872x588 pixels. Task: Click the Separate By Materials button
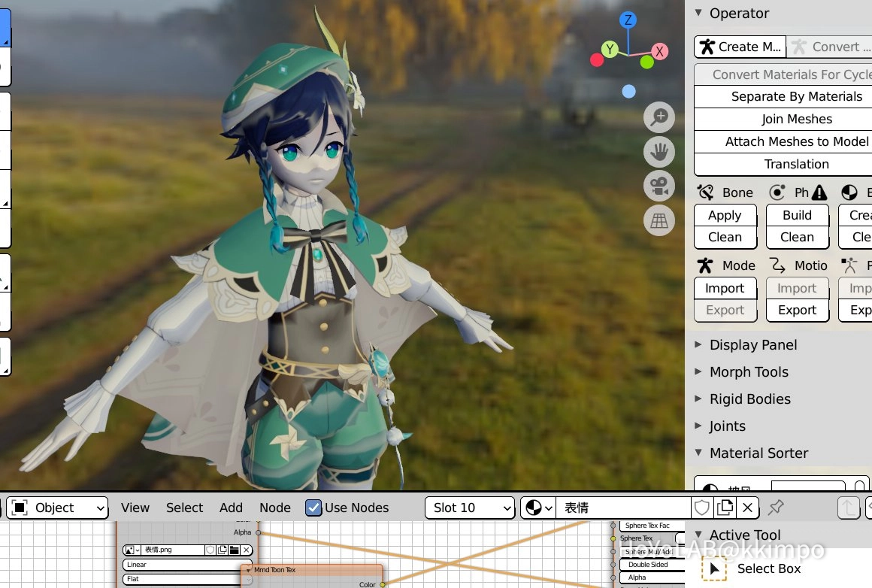(x=796, y=96)
